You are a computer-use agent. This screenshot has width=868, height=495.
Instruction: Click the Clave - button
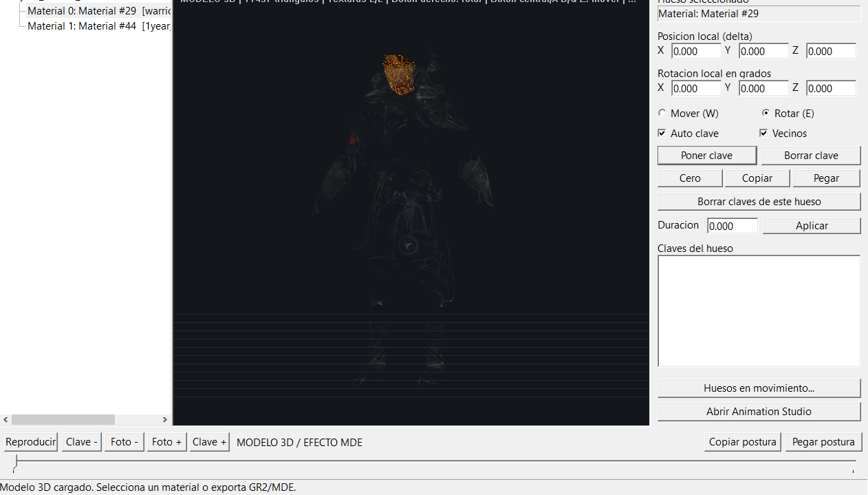[x=82, y=442]
